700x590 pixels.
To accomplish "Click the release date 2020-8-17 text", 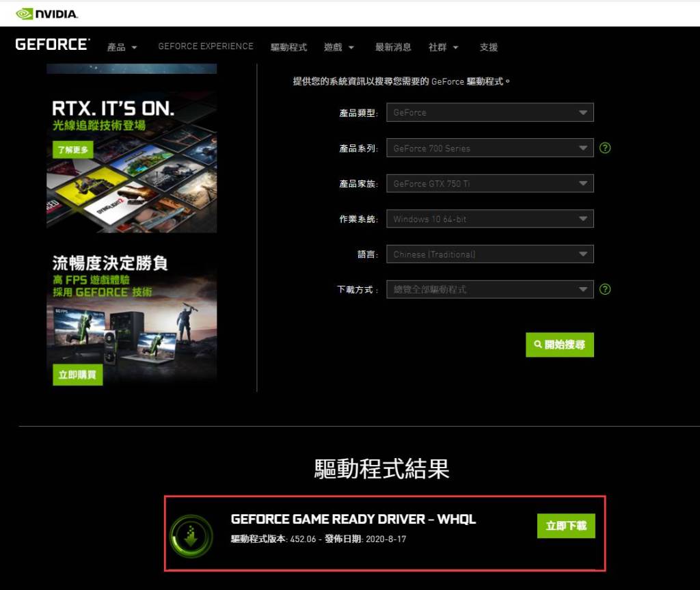I will 386,539.
